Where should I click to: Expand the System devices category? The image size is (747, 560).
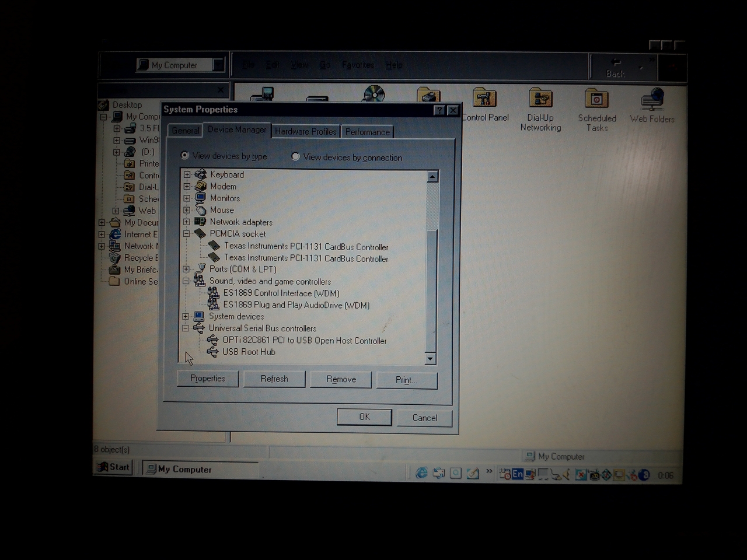pyautogui.click(x=186, y=316)
